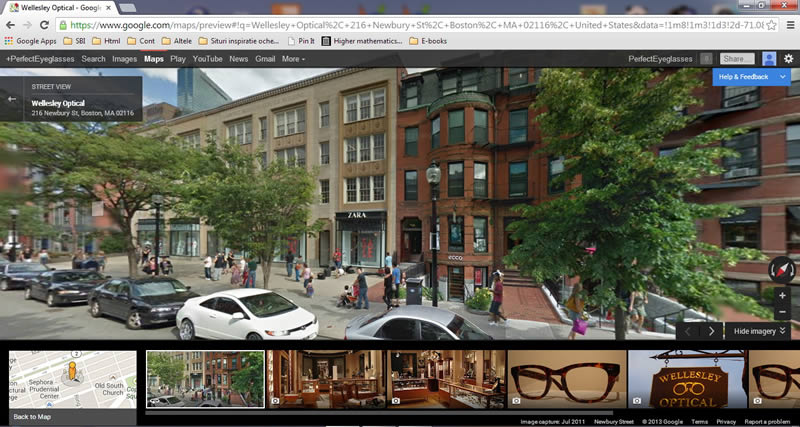Click the imagery carousel horizontal scrollbar
800x427 pixels.
coord(379,412)
